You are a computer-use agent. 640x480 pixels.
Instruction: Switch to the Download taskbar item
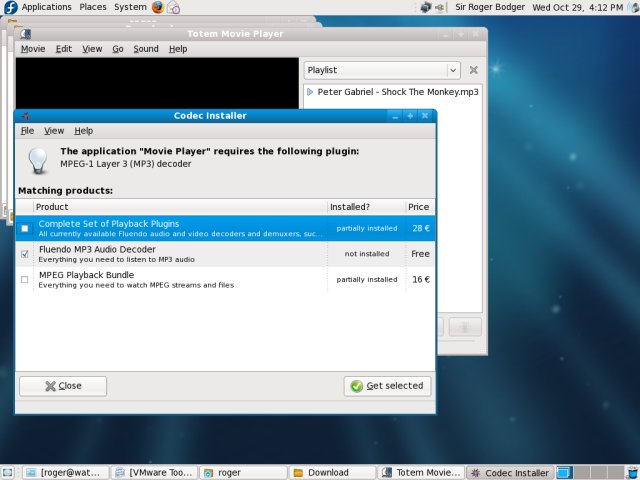(332, 473)
